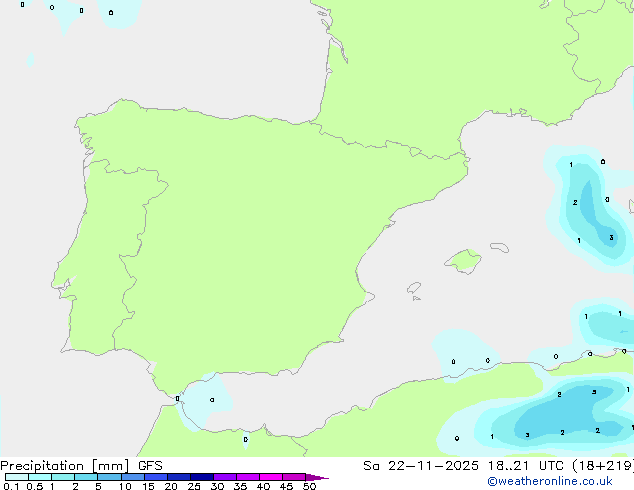Click the '0.1' legend scale label
The image size is (634, 490).
11,486
